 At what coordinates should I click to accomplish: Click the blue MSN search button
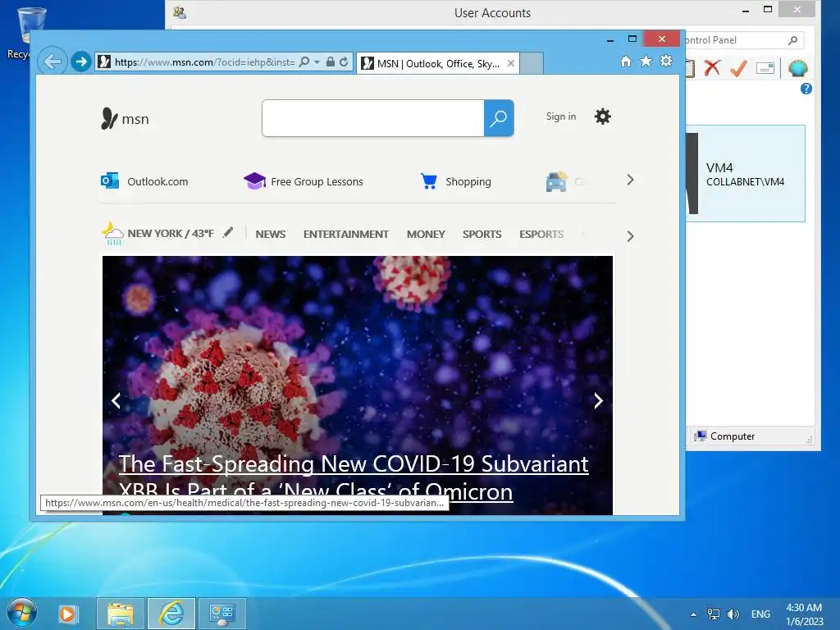[499, 118]
